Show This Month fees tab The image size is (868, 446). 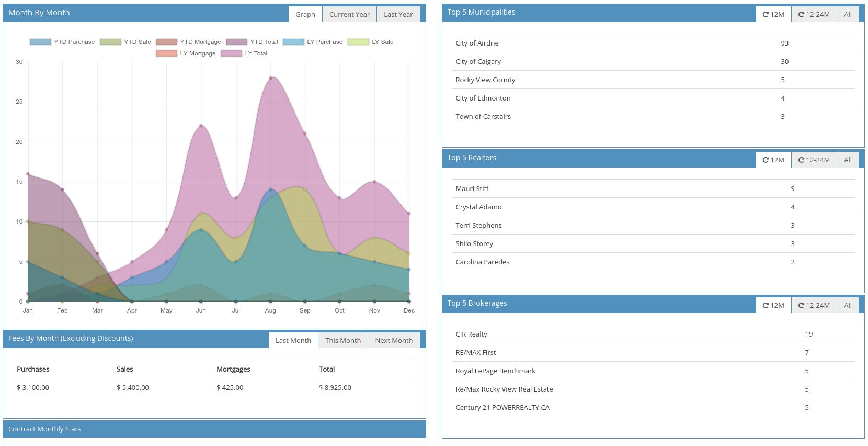click(343, 340)
